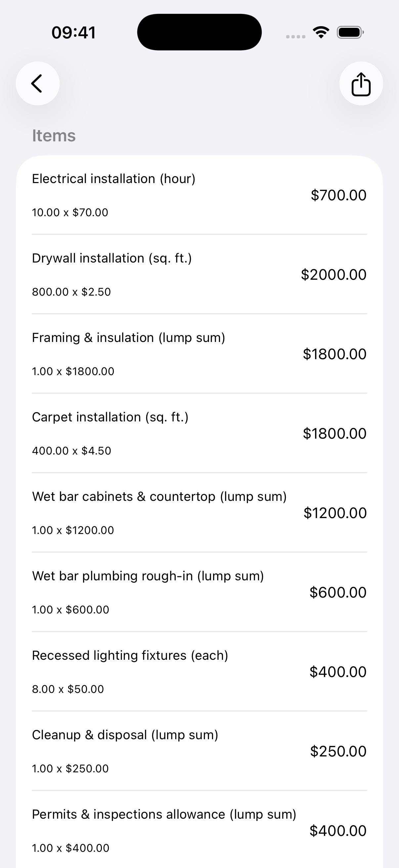Image resolution: width=399 pixels, height=868 pixels.
Task: Open the share sheet icon
Action: [x=361, y=83]
